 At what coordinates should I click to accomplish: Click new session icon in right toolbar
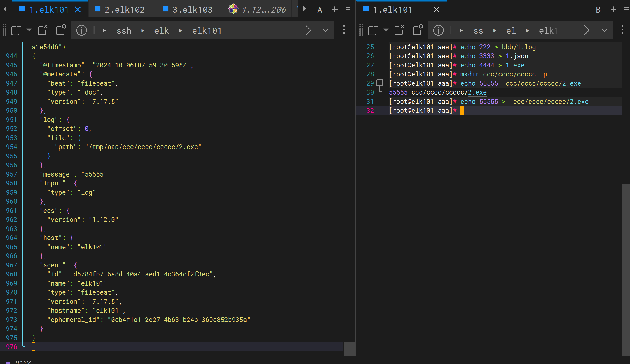point(373,30)
